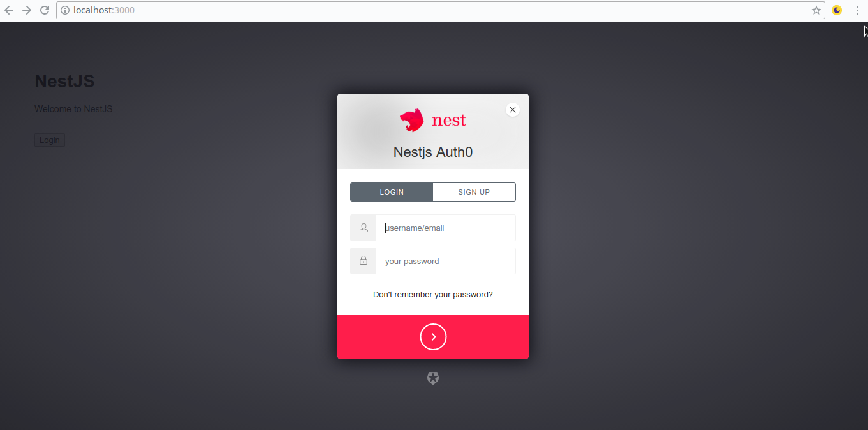Switch to the SIGN UP tab
The height and width of the screenshot is (430, 868).
click(x=474, y=192)
